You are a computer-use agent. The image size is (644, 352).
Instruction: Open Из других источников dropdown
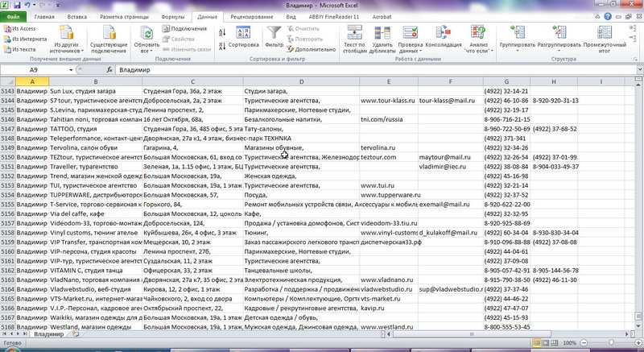(x=66, y=39)
